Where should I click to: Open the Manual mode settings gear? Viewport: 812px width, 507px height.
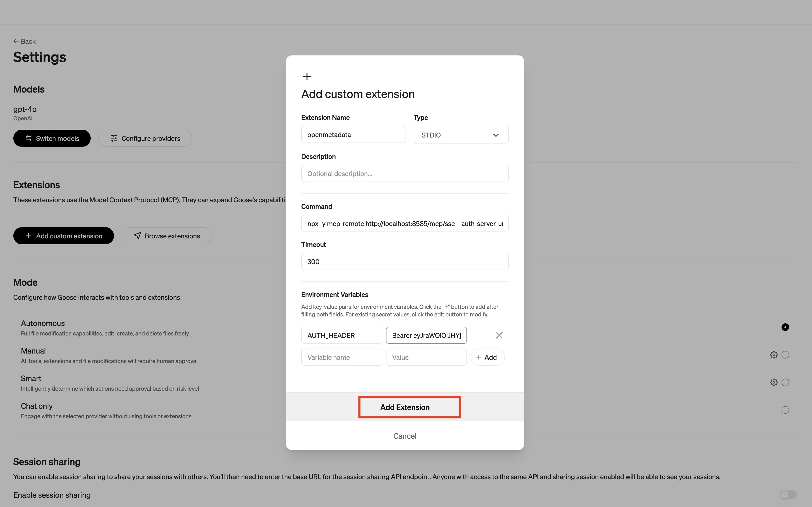773,354
